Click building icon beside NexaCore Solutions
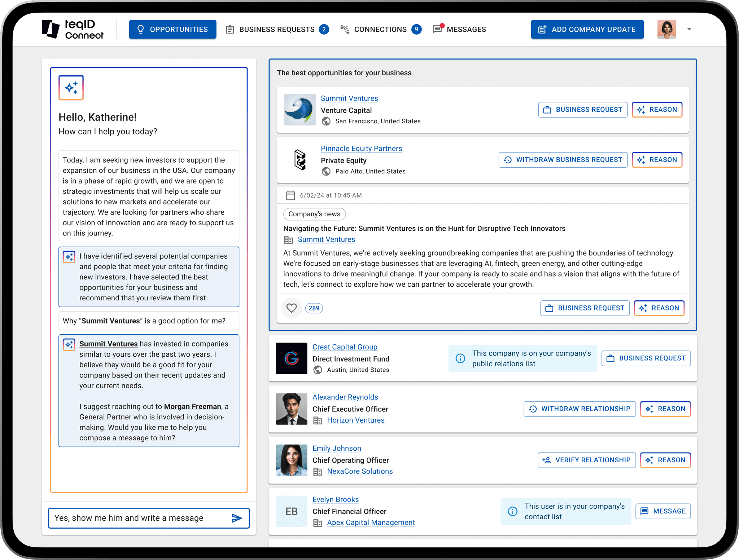The height and width of the screenshot is (560, 739). pyautogui.click(x=318, y=472)
